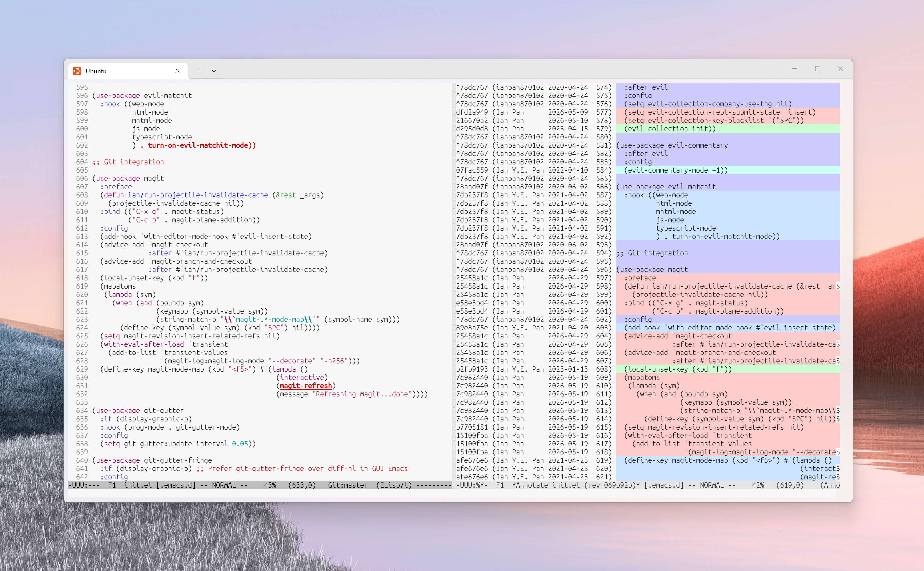Click '42%' in the right mode line

point(758,485)
